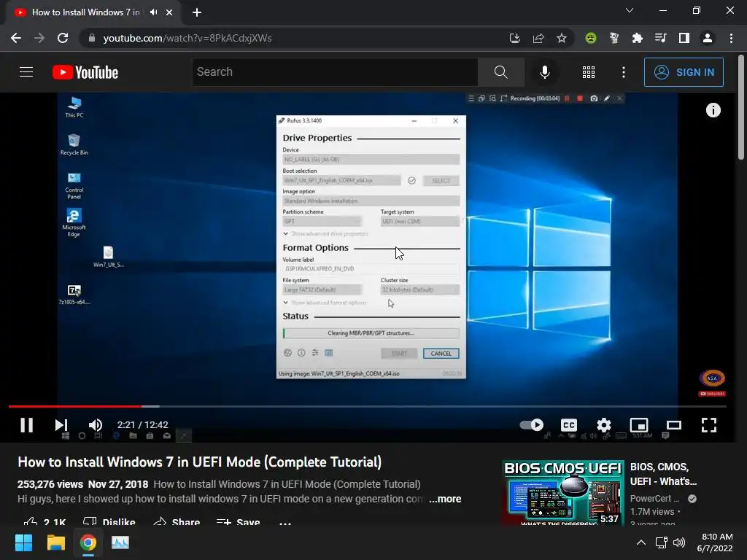747x560 pixels.
Task: Expand description with ...more
Action: click(x=445, y=499)
